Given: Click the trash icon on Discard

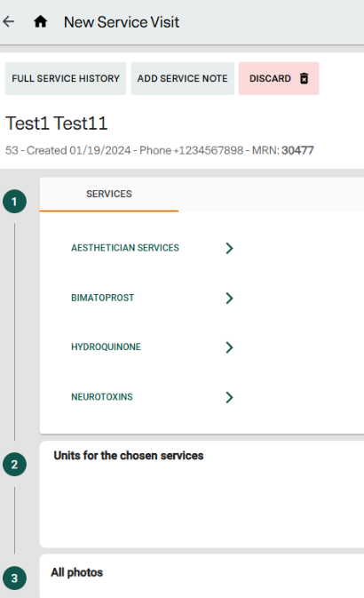Looking at the screenshot, I should pos(304,78).
